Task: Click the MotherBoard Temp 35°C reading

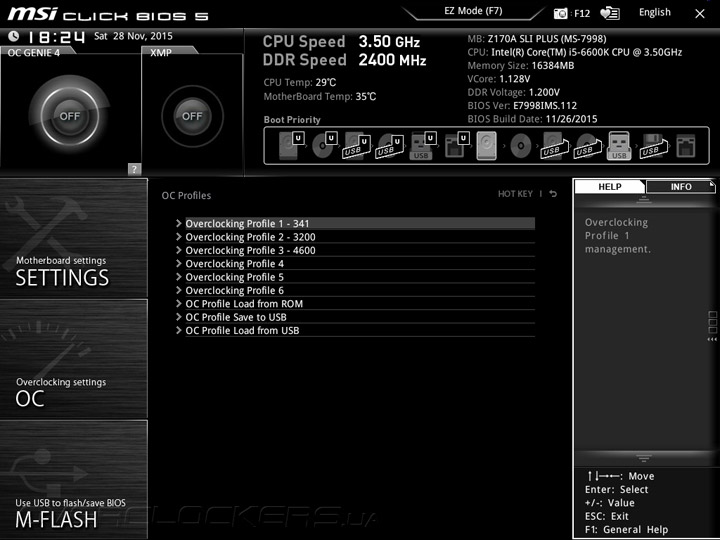Action: pyautogui.click(x=320, y=97)
